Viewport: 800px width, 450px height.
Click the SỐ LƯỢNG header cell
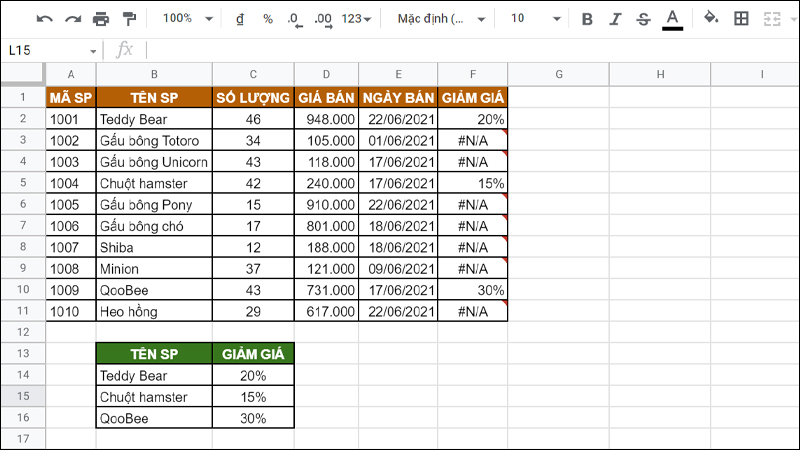[253, 97]
